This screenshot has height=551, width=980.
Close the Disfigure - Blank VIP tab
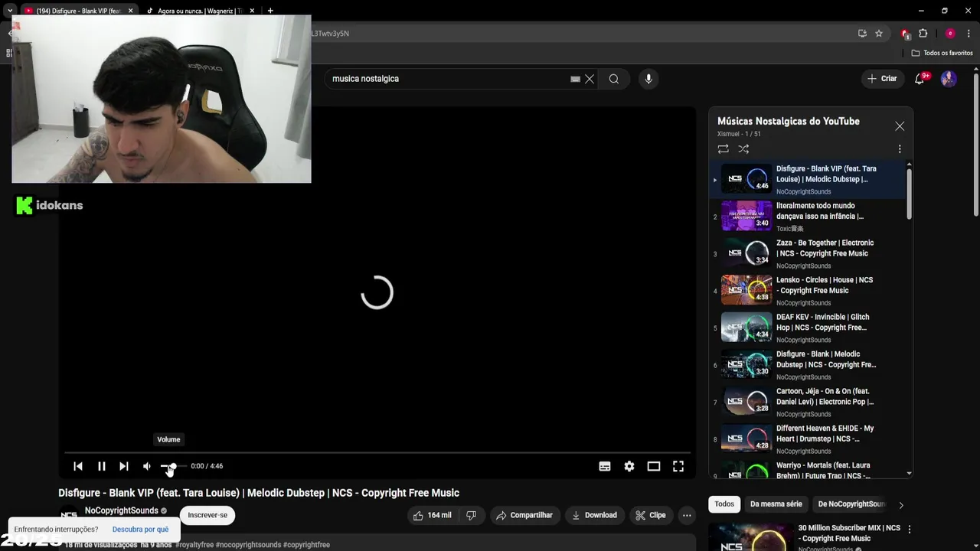130,11
